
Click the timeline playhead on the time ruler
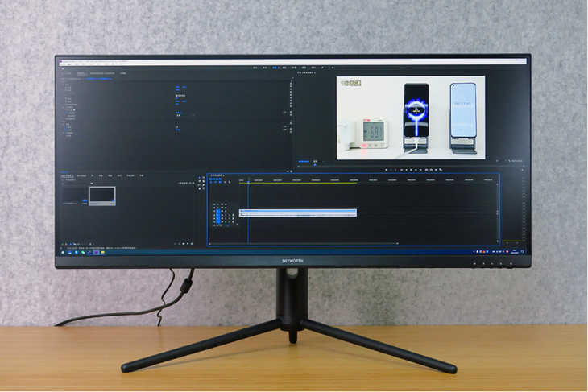[248, 180]
